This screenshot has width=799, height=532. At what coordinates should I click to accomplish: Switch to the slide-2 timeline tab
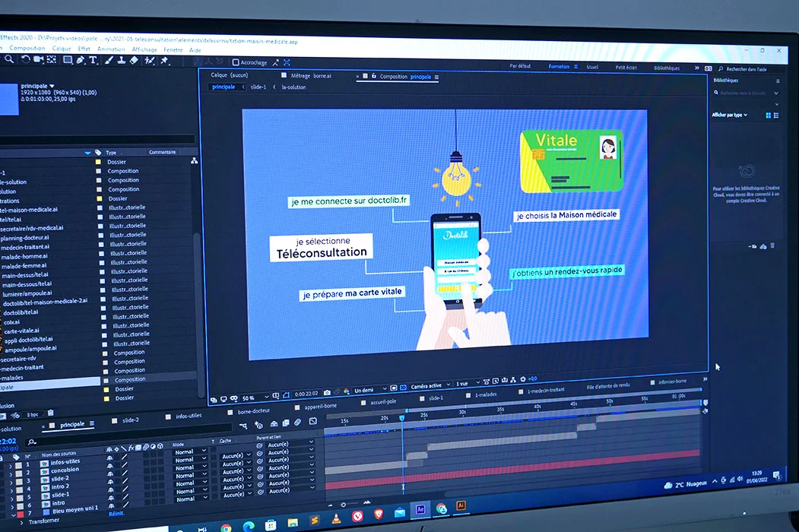point(131,420)
